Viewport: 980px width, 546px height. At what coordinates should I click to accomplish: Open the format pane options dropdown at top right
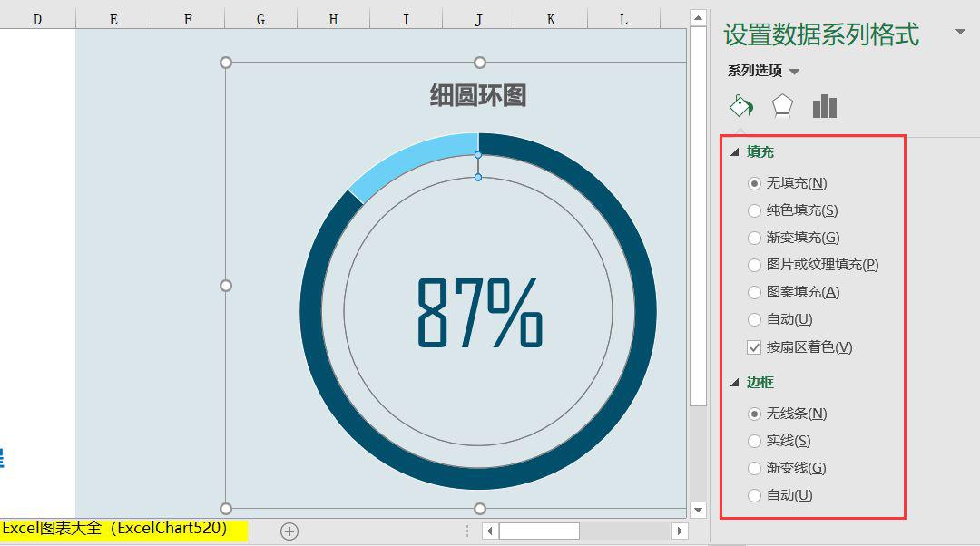click(960, 30)
